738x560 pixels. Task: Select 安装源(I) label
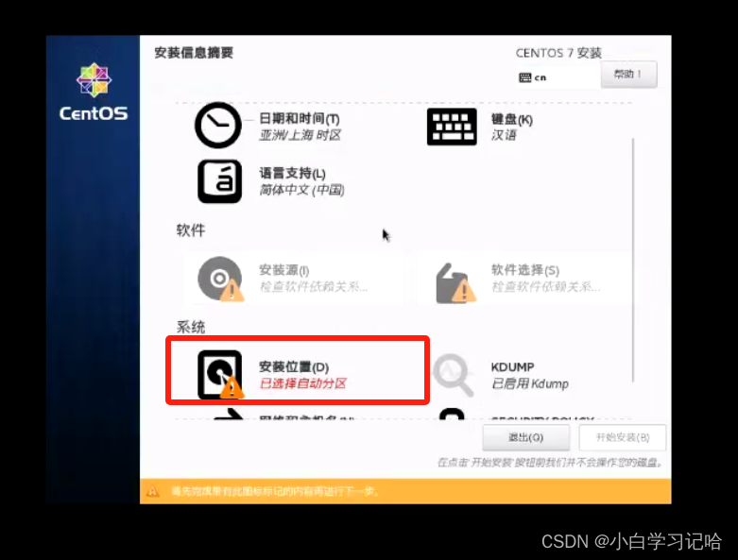(283, 270)
